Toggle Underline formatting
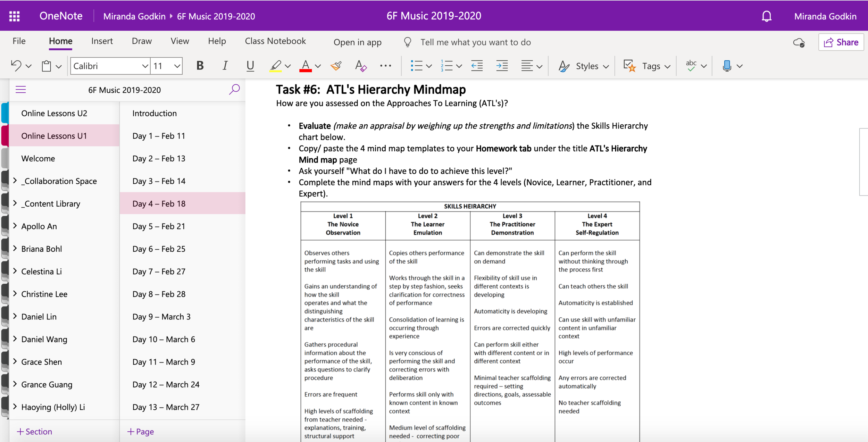868x442 pixels. pos(250,66)
